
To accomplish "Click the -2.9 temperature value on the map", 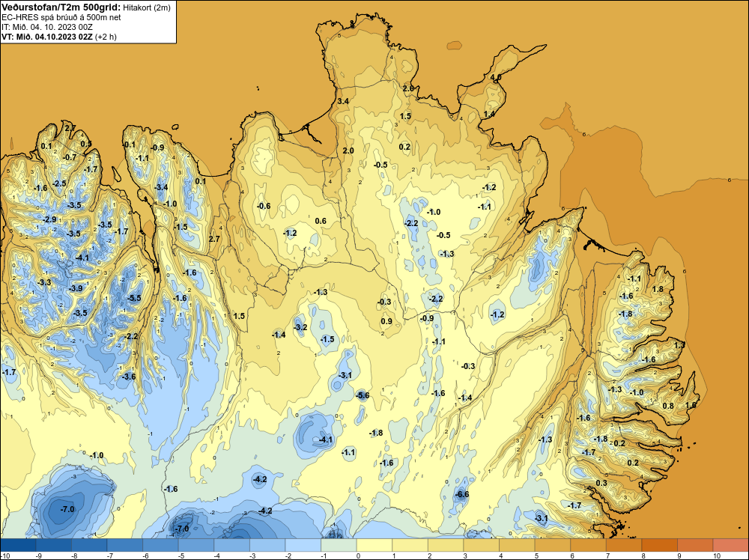I will click(49, 219).
